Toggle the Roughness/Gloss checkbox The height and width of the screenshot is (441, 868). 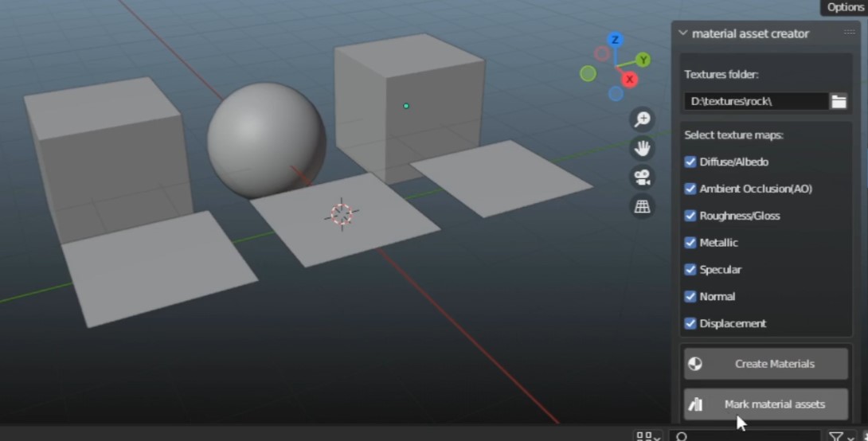pos(690,216)
